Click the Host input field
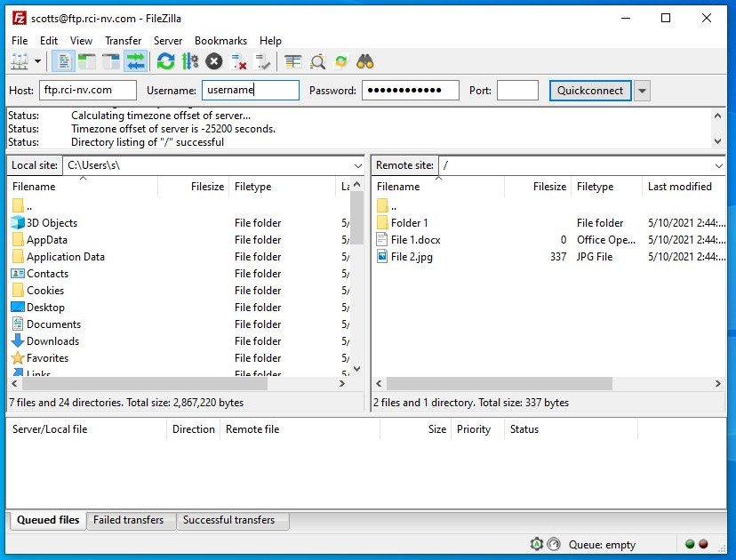The height and width of the screenshot is (560, 736). click(88, 90)
